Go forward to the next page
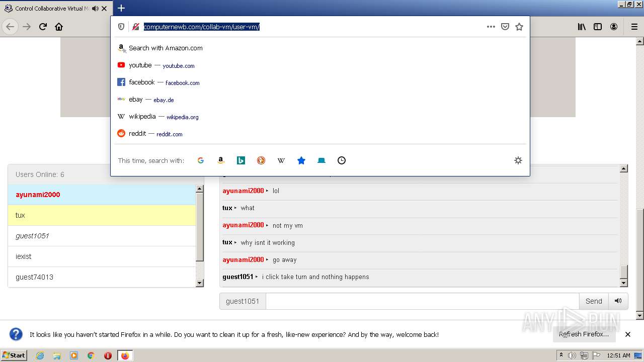The image size is (644, 362). (27, 27)
